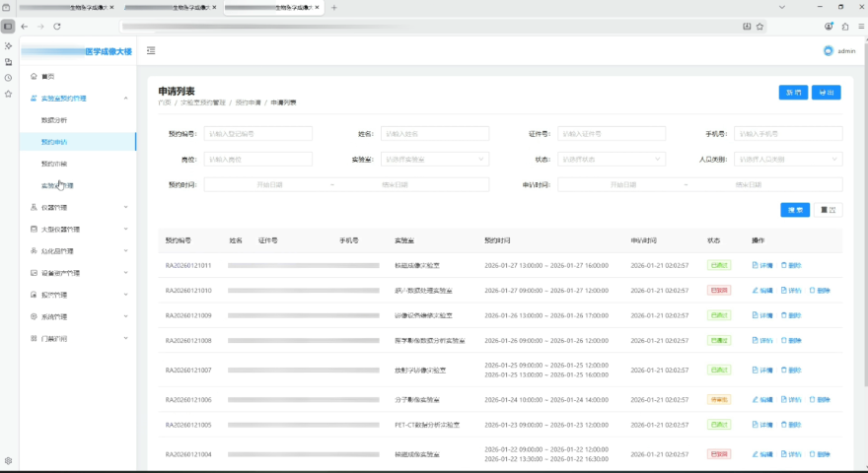Click 预约时间 column header
The height and width of the screenshot is (473, 868).
point(497,240)
